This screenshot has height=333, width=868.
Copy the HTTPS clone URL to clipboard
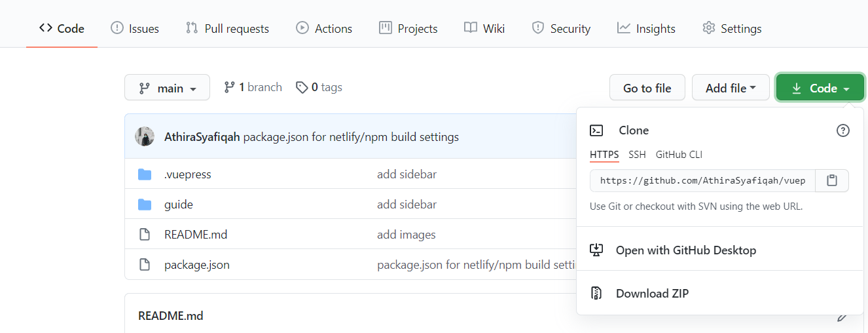(832, 180)
